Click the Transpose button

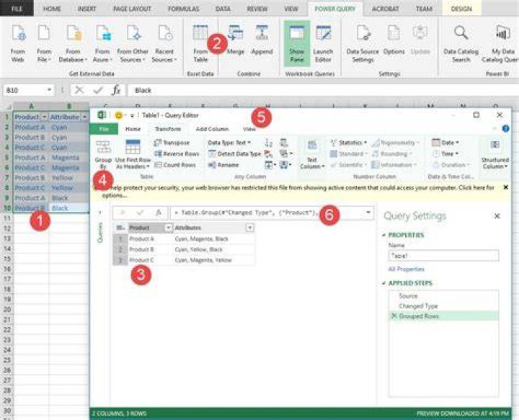pyautogui.click(x=172, y=143)
